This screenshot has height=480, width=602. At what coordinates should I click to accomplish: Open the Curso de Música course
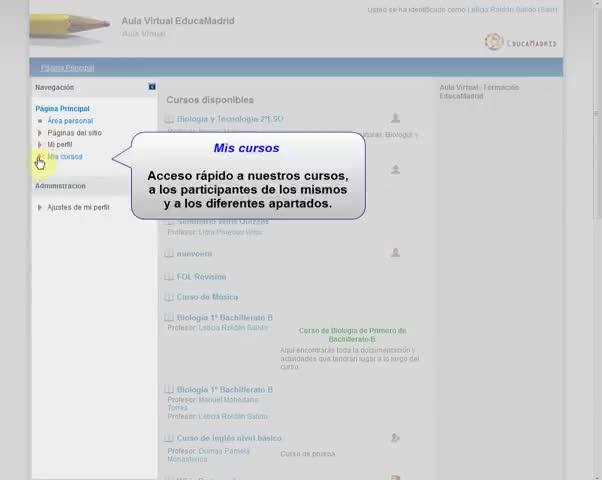tap(207, 297)
